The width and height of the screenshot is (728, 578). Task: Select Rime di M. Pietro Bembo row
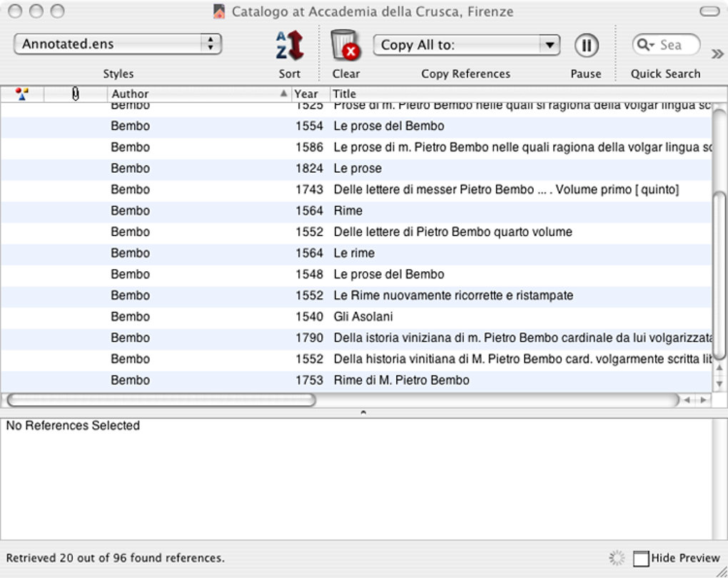point(356,380)
